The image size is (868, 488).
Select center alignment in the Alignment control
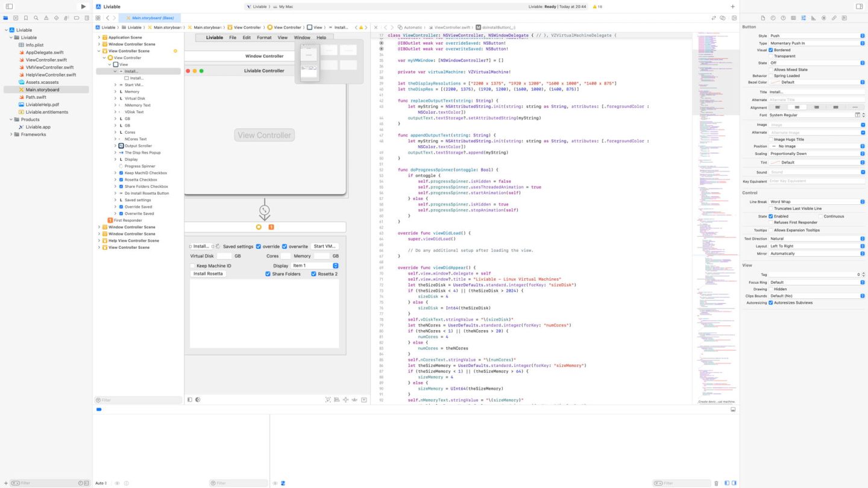click(x=797, y=107)
